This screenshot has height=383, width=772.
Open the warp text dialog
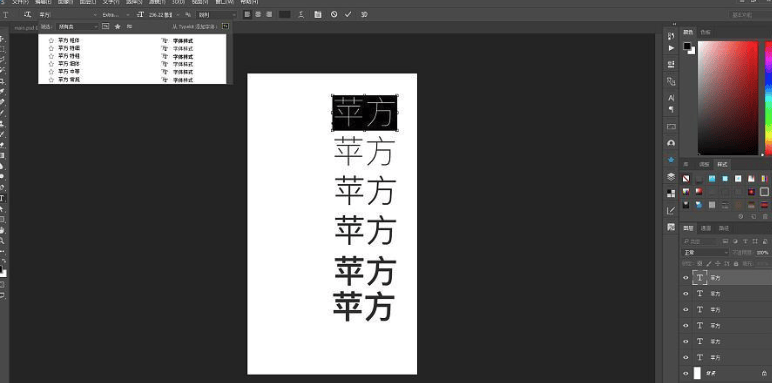(x=301, y=15)
